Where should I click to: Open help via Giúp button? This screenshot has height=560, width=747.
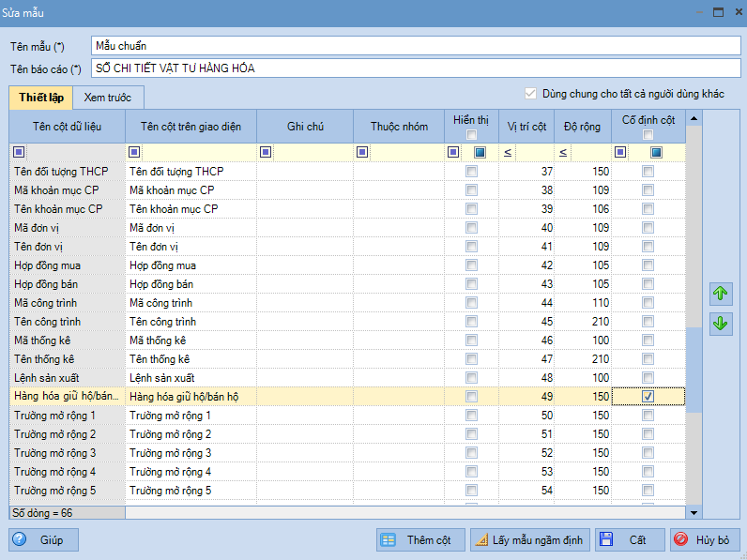tap(43, 539)
